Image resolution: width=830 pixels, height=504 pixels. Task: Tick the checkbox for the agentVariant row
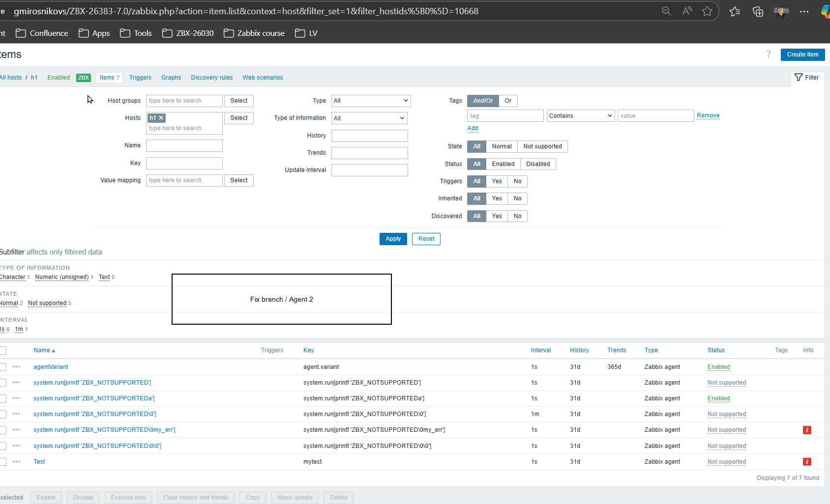click(3, 367)
